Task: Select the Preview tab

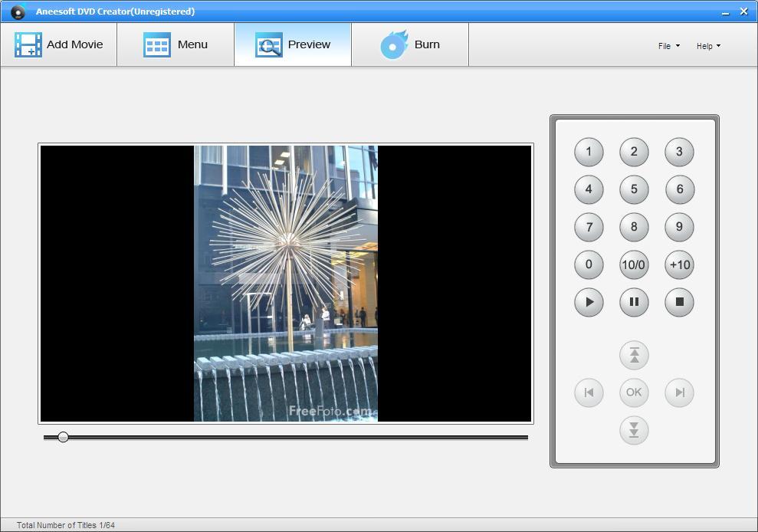Action: [x=293, y=44]
